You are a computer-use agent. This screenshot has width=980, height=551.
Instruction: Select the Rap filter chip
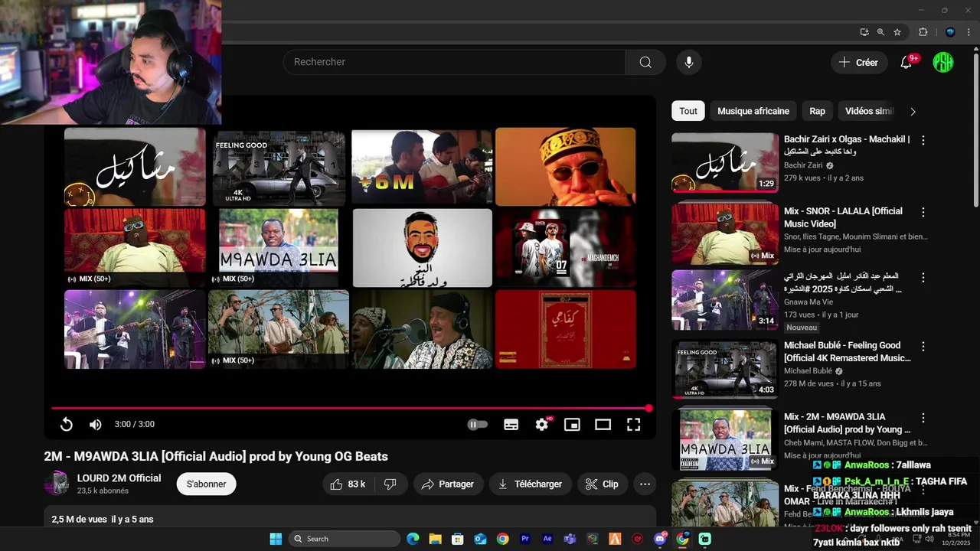pyautogui.click(x=818, y=111)
